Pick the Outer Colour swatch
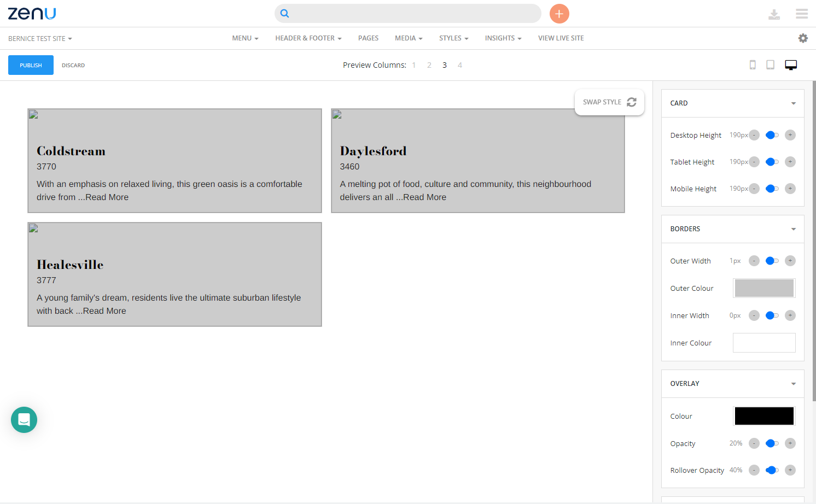 click(x=764, y=288)
